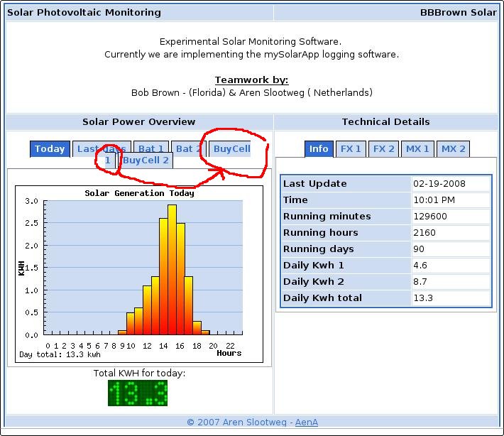Screen dimensions: 504x436
Task: Open the FX 2 tab
Action: [x=384, y=149]
